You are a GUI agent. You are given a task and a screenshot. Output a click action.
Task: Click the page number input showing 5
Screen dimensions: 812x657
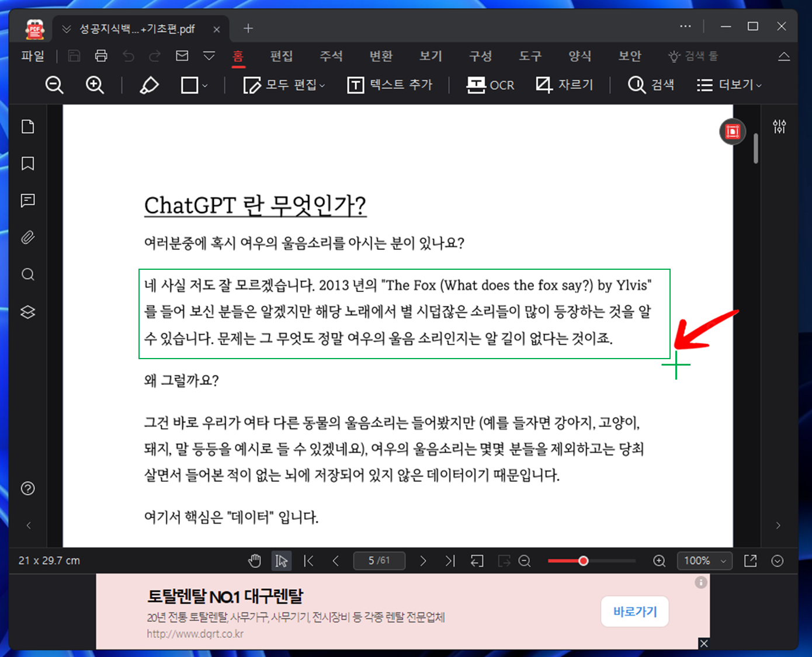click(379, 560)
